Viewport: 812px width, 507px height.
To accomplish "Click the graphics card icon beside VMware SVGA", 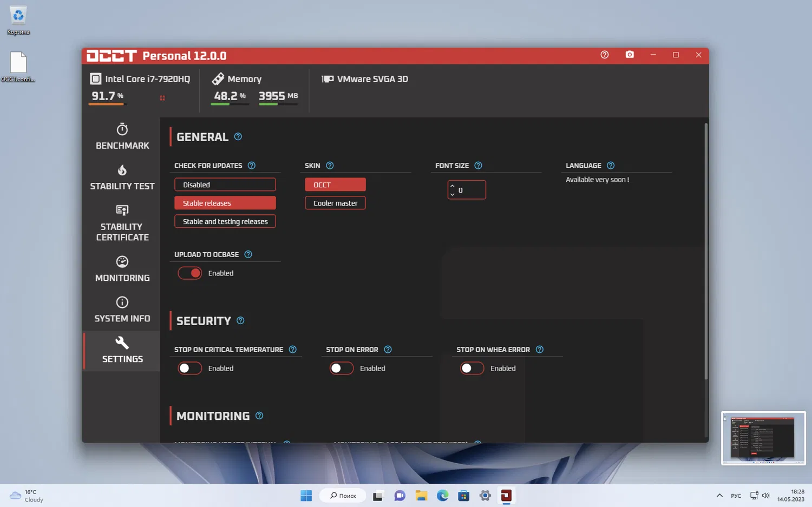I will pos(328,79).
